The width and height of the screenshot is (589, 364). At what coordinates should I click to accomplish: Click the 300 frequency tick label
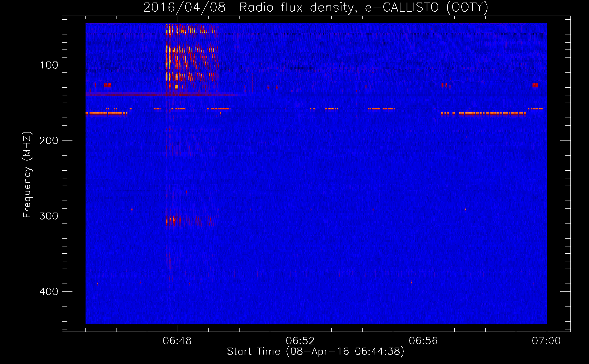coord(49,216)
